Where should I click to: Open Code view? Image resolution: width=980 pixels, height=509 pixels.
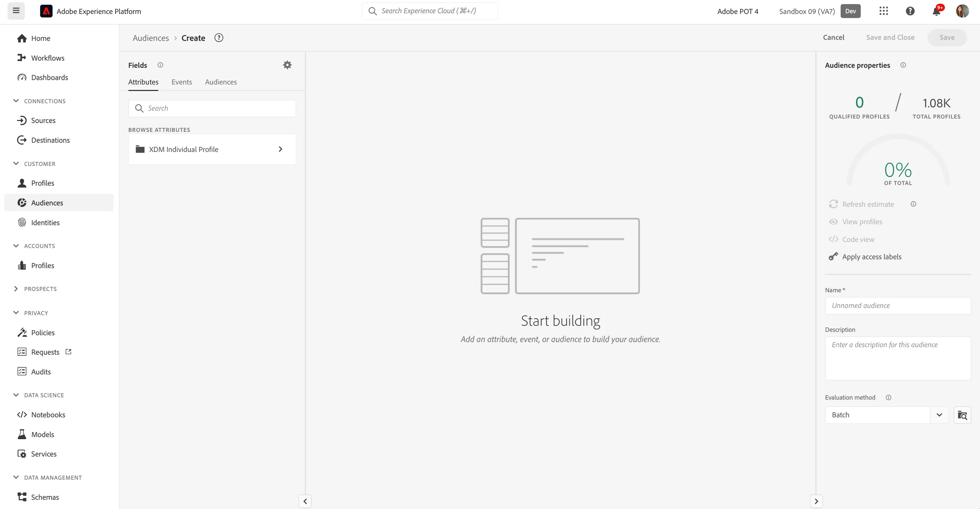(x=852, y=239)
